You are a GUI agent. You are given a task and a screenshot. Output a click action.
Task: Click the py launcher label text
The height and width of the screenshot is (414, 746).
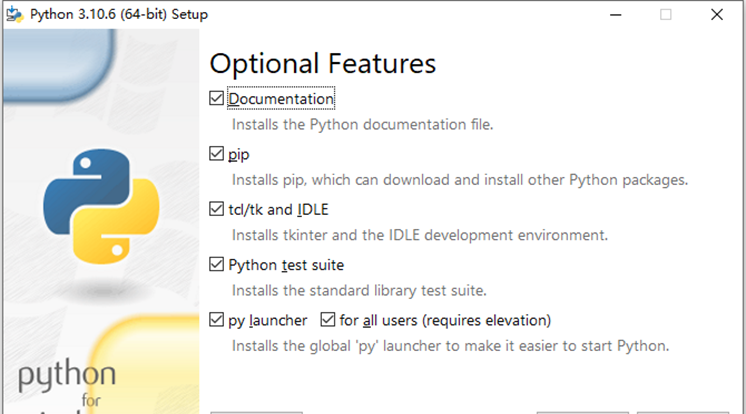(x=268, y=321)
